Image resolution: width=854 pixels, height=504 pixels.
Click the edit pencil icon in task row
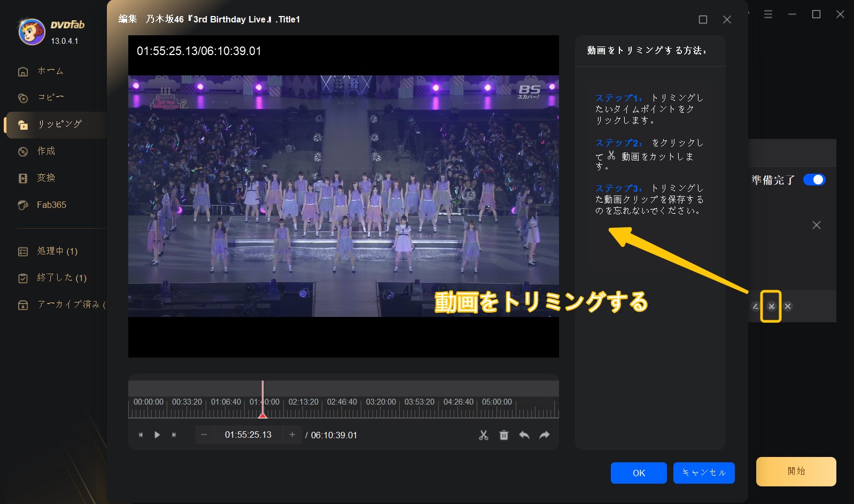[x=755, y=306]
